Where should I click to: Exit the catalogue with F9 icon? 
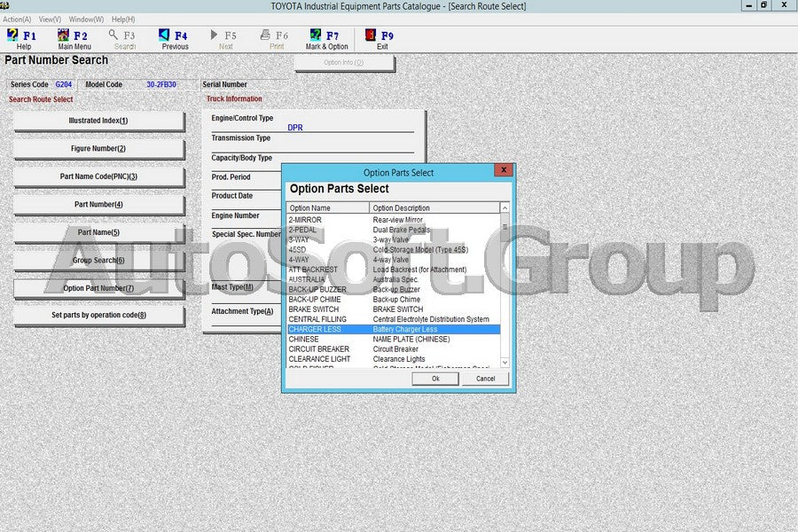[x=381, y=39]
